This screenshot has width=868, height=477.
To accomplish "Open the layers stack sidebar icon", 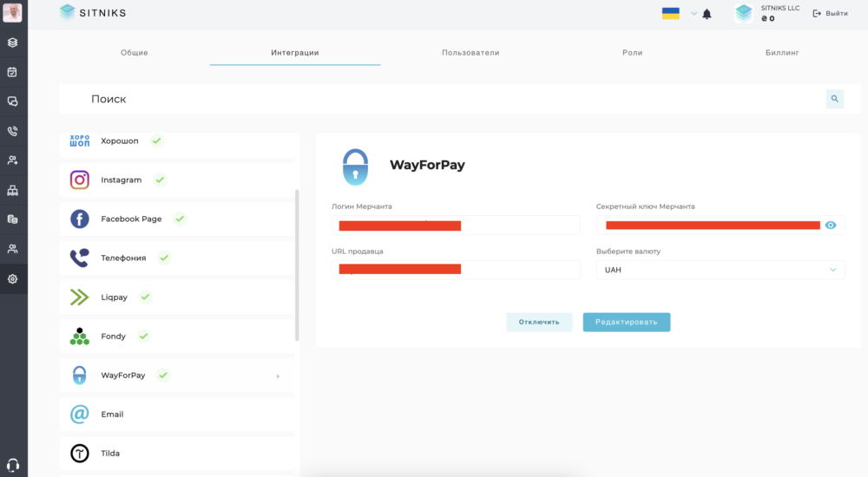I will pos(12,42).
